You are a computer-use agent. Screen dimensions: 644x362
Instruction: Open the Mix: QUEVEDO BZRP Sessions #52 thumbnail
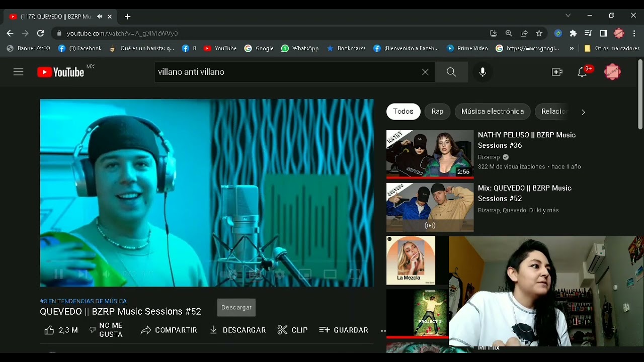tap(430, 207)
